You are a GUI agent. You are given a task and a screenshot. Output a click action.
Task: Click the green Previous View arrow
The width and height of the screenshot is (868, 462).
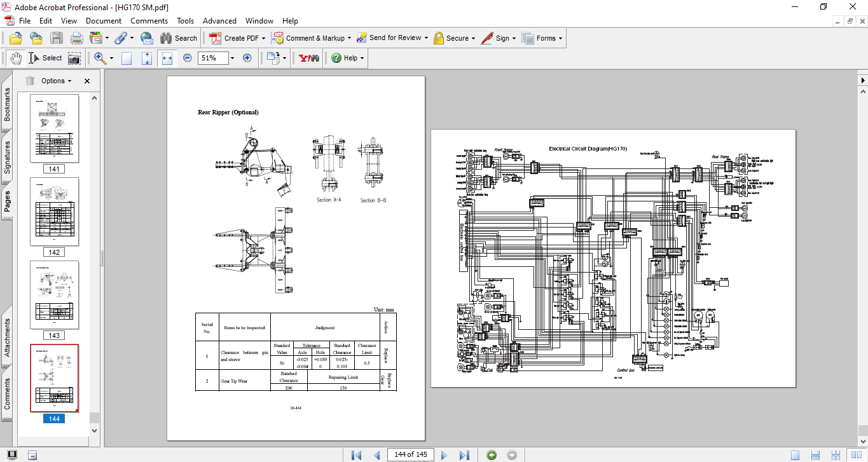click(491, 455)
